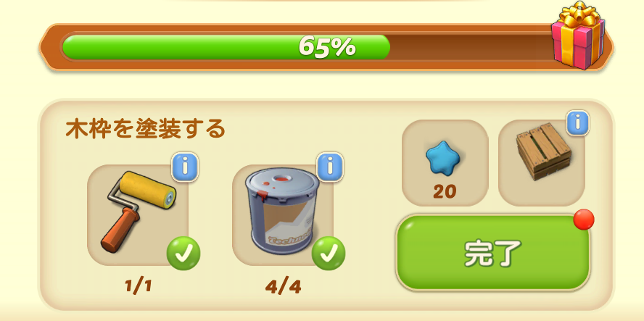Tap the paint roller item icon
The height and width of the screenshot is (321, 644).
pyautogui.click(x=138, y=212)
